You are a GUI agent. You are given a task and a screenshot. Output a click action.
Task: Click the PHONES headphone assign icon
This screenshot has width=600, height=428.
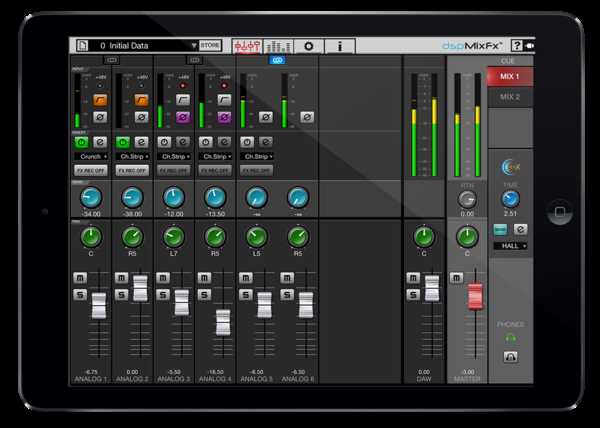point(510,357)
